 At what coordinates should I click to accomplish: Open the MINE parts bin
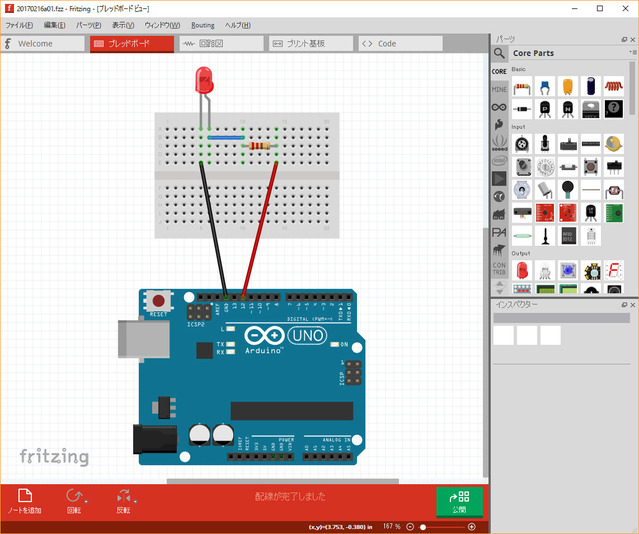[x=499, y=89]
